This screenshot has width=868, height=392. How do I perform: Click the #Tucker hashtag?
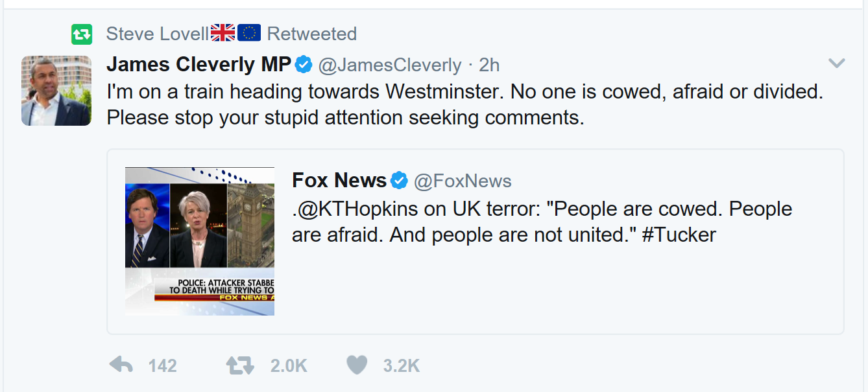679,235
